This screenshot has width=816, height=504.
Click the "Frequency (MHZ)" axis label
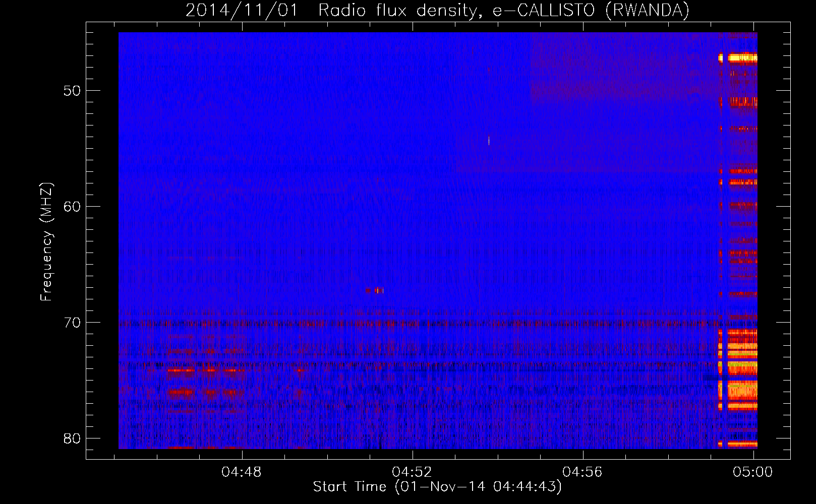point(46,242)
